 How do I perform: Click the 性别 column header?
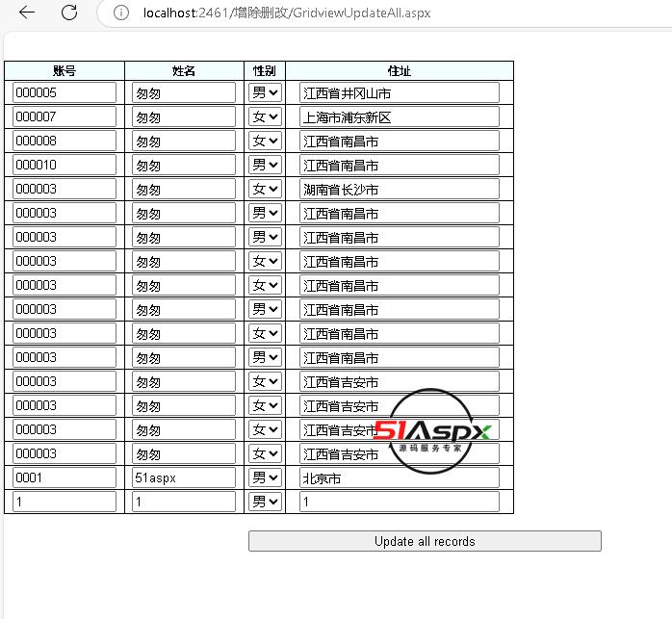tap(265, 70)
